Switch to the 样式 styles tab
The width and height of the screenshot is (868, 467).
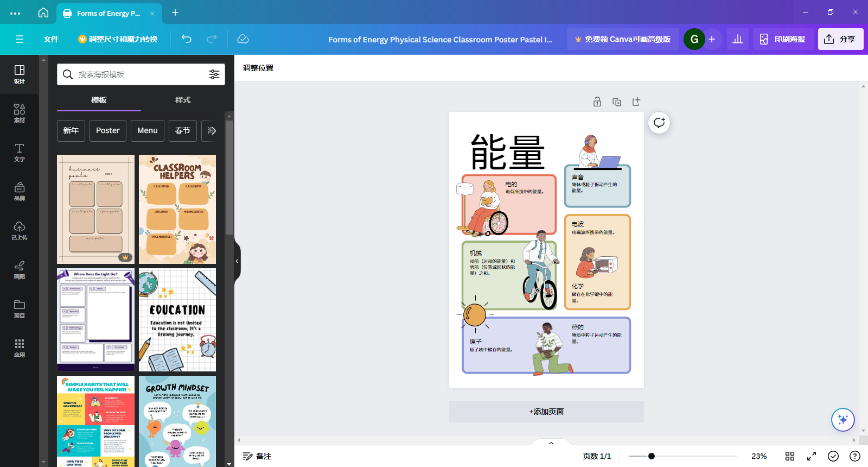coord(183,100)
